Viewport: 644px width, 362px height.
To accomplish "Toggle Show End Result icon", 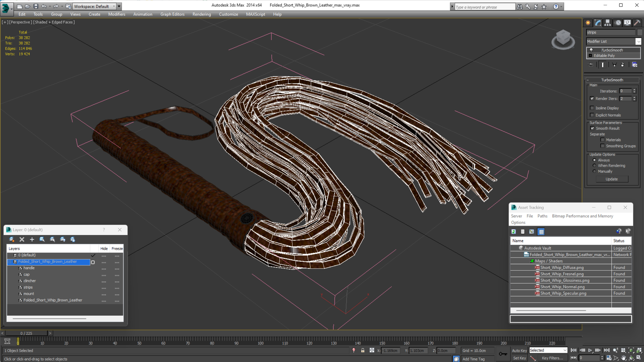I will click(x=602, y=65).
